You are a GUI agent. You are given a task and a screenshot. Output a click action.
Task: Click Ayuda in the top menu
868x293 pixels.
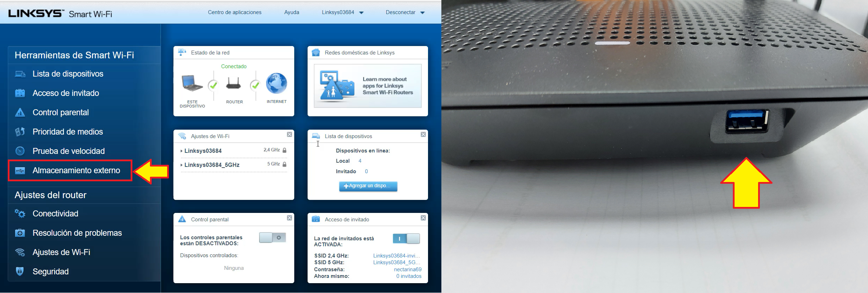coord(291,12)
